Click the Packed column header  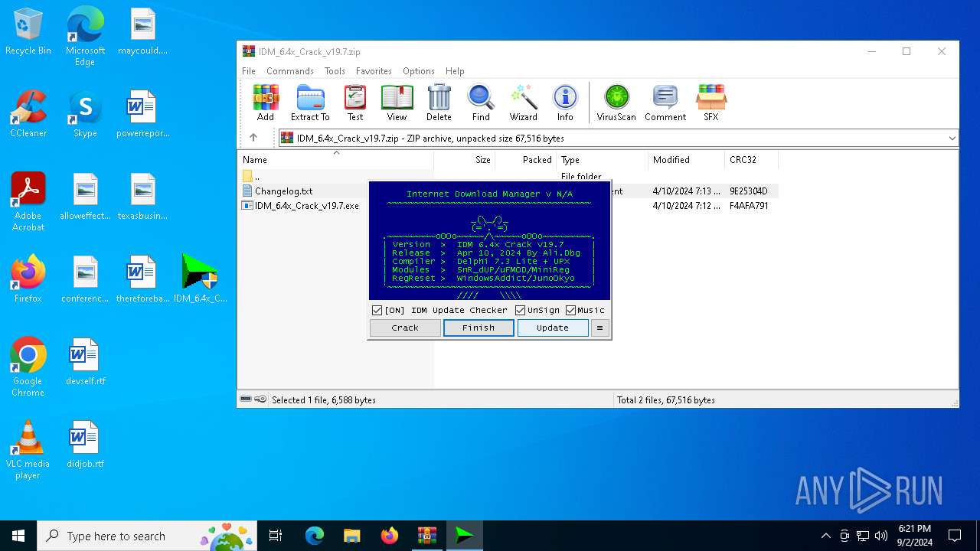[526, 160]
